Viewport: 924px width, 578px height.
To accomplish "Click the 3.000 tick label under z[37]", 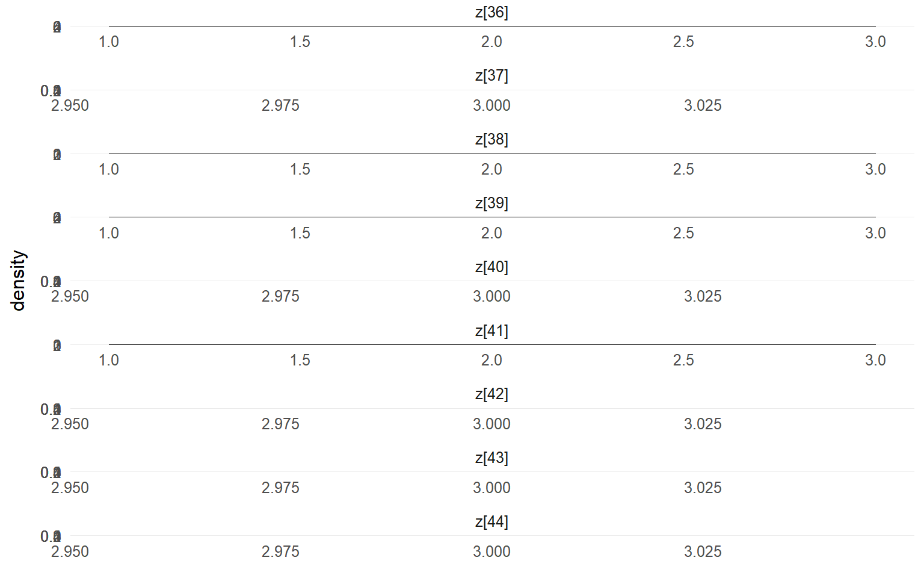I will tap(491, 105).
